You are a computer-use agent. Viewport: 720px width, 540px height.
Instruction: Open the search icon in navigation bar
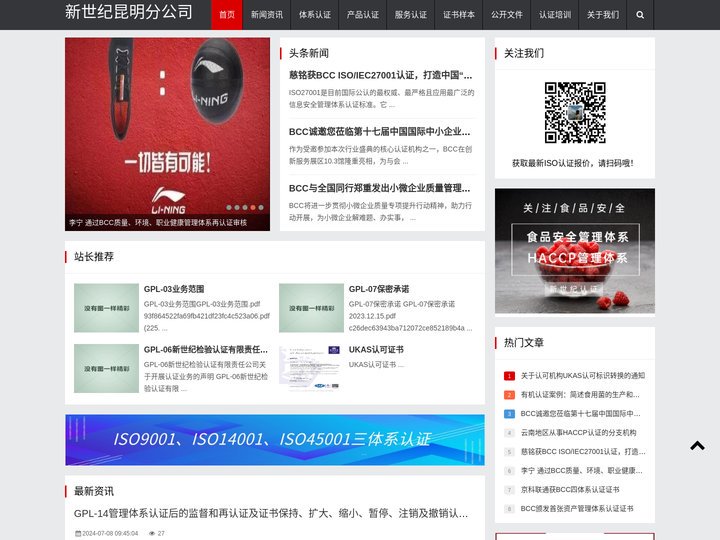pyautogui.click(x=640, y=15)
